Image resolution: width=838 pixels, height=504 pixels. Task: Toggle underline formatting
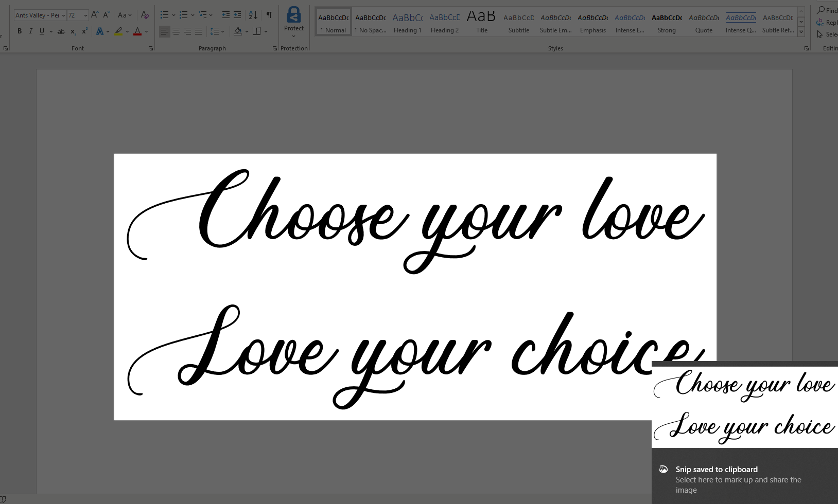[x=42, y=31]
